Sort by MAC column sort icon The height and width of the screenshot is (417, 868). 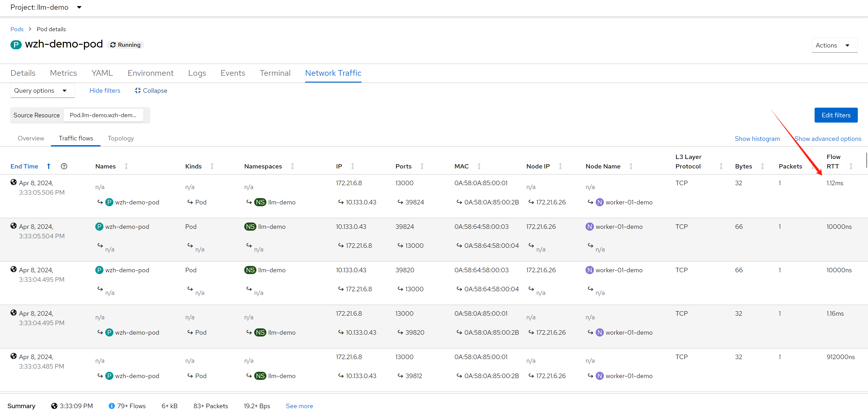[x=479, y=166]
